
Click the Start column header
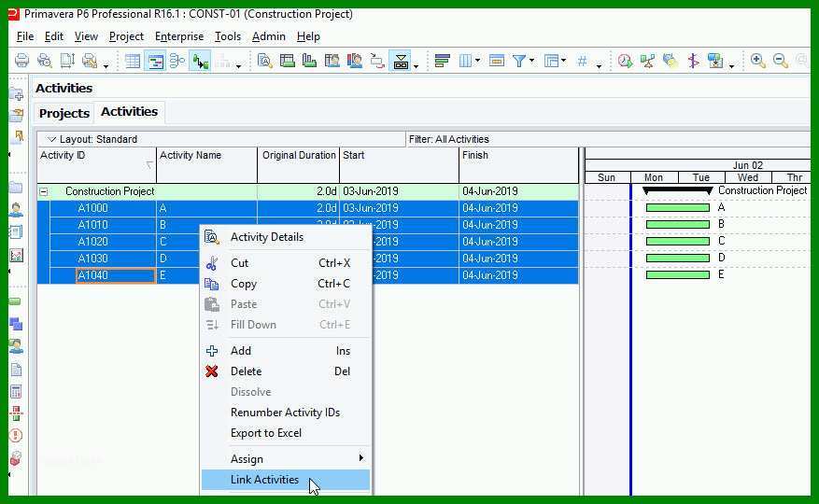point(399,164)
